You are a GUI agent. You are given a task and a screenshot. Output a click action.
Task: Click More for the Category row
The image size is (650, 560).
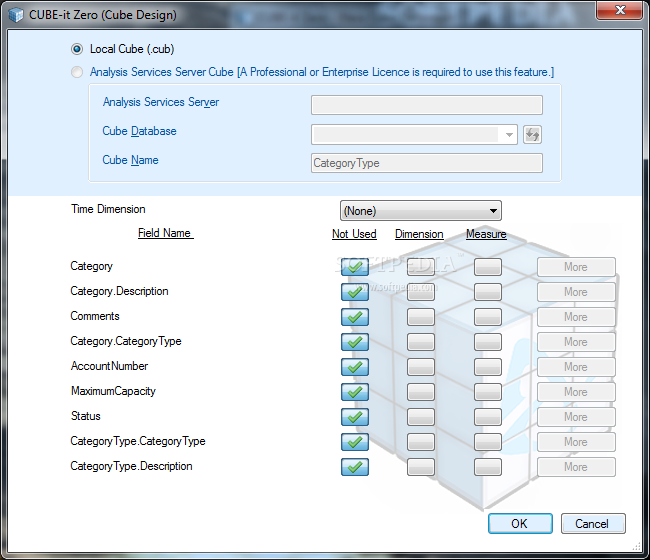pyautogui.click(x=576, y=267)
